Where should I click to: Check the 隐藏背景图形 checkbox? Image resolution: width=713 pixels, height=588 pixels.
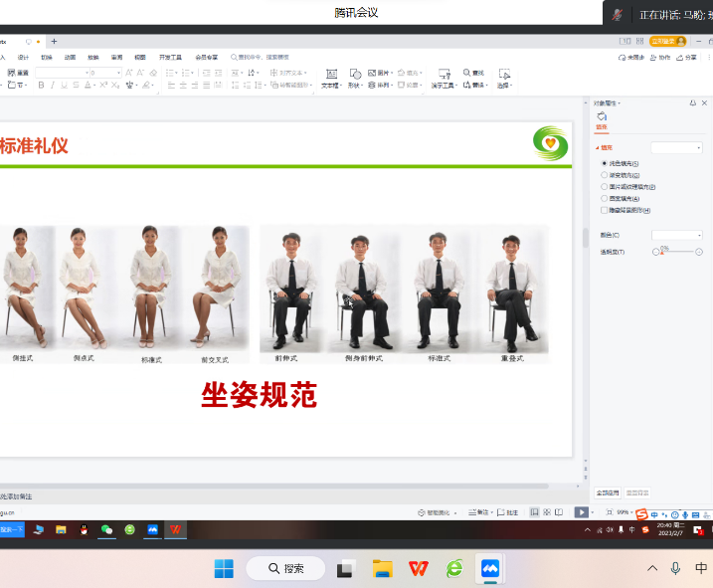(605, 210)
